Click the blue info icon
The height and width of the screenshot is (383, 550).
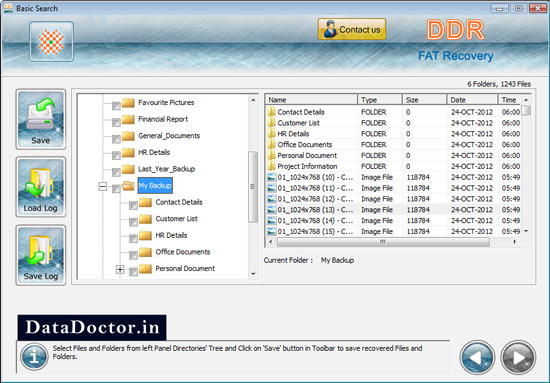coord(34,357)
